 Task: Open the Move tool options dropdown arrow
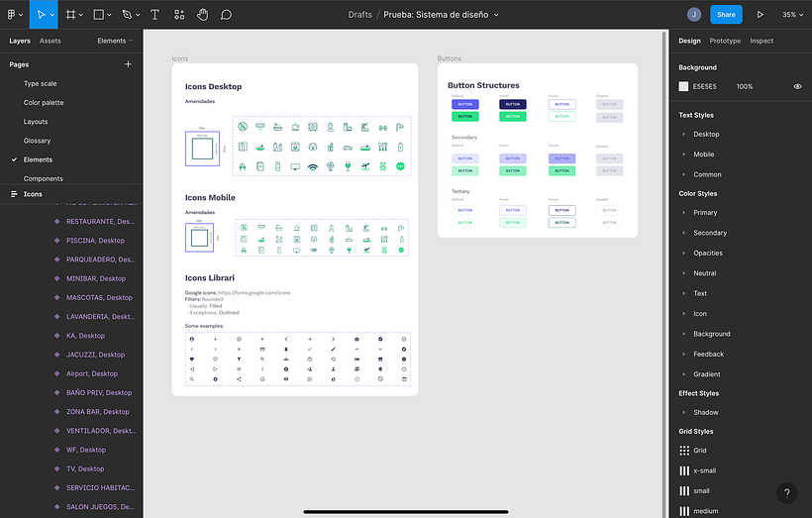[x=52, y=15]
